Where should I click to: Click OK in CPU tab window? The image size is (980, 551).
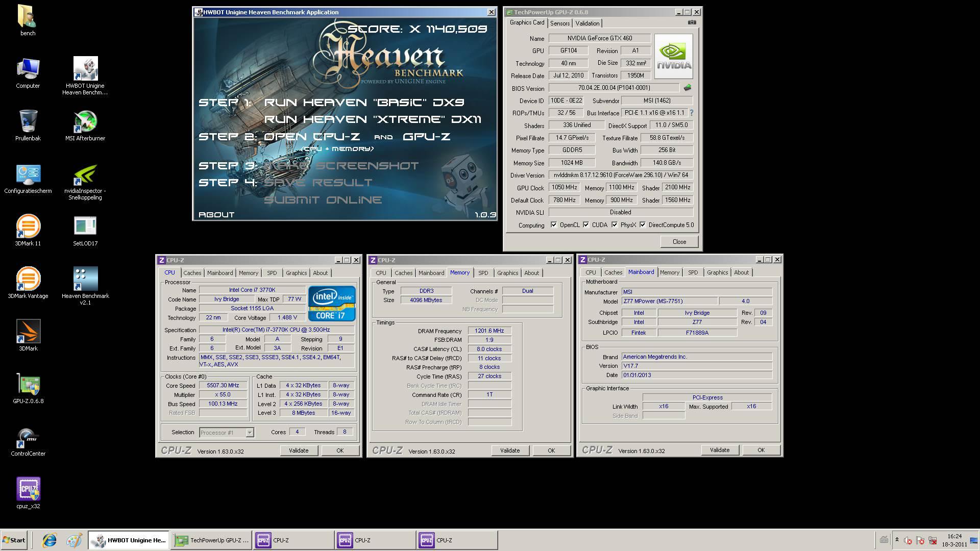point(340,450)
